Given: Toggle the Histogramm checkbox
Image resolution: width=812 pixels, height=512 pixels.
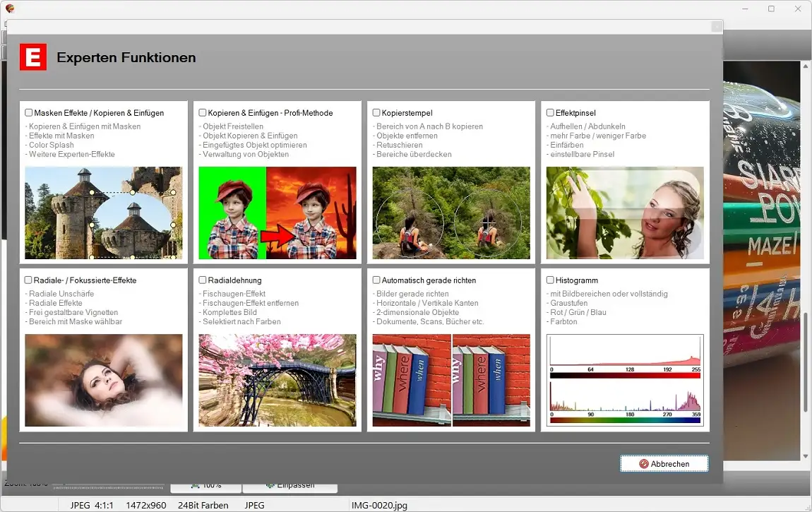Looking at the screenshot, I should [x=550, y=280].
